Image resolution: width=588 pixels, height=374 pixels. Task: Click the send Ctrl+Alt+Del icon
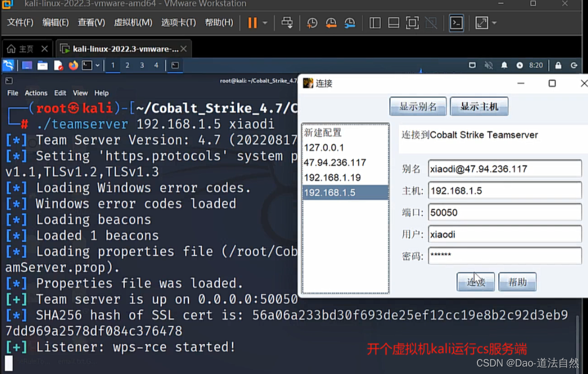287,23
